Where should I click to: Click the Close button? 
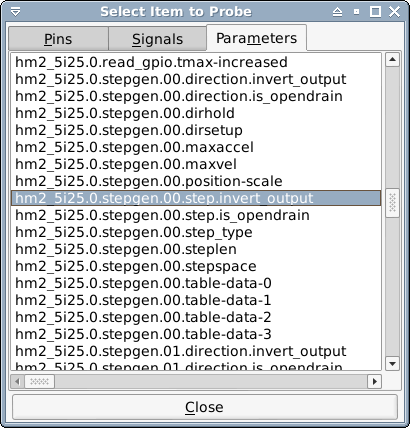(x=205, y=407)
